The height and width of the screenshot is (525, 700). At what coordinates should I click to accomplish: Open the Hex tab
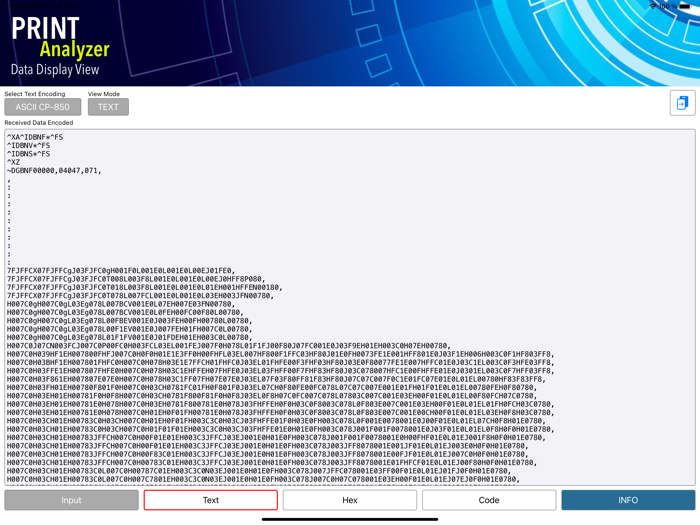(x=350, y=500)
